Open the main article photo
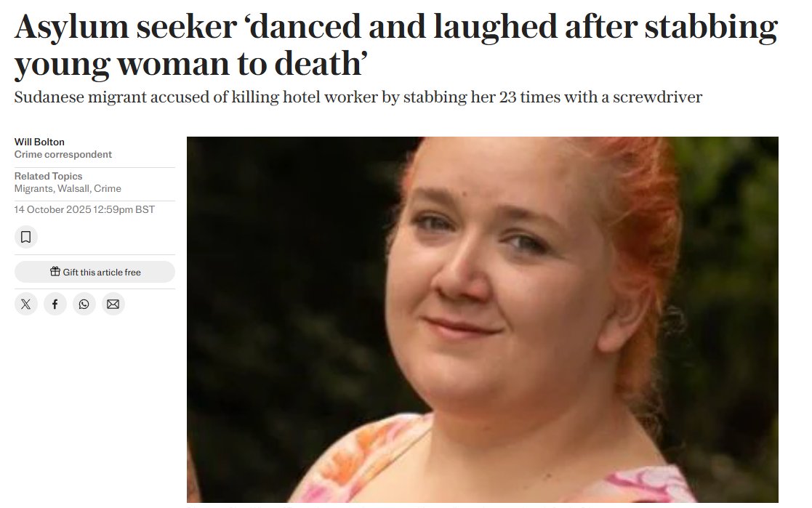Image resolution: width=812 pixels, height=508 pixels. click(x=482, y=320)
